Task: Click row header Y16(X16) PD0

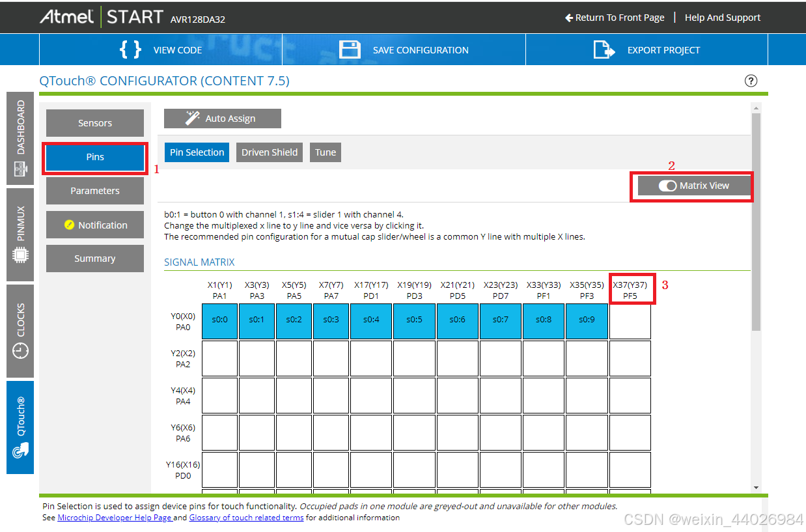Action: (x=183, y=469)
